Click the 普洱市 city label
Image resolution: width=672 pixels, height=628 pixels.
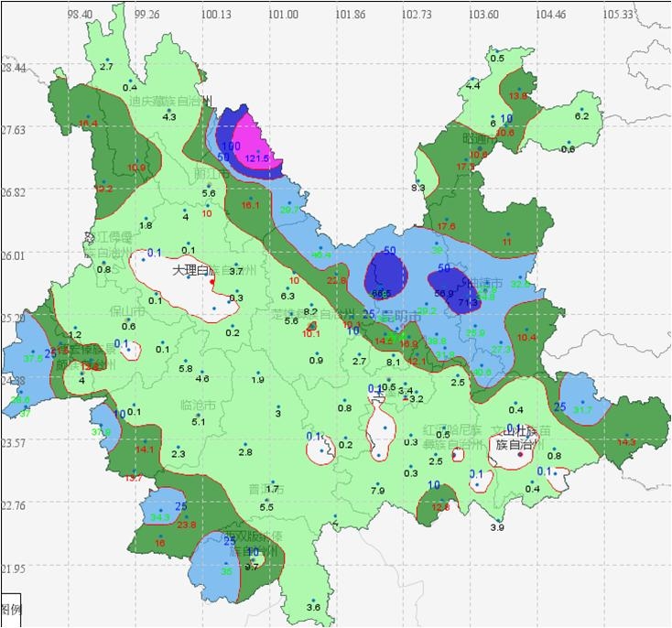point(266,489)
